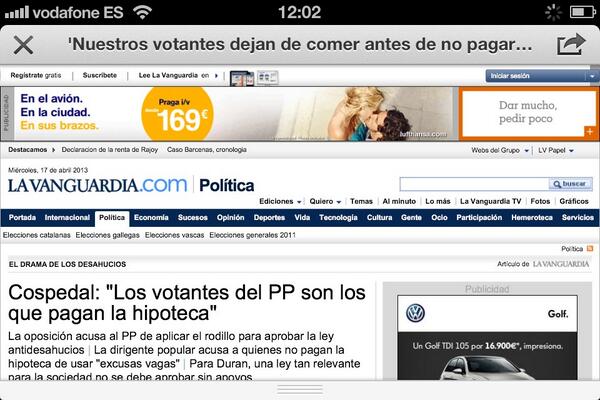600x400 pixels.
Task: Open Elecciones gallegas link
Action: click(x=108, y=235)
